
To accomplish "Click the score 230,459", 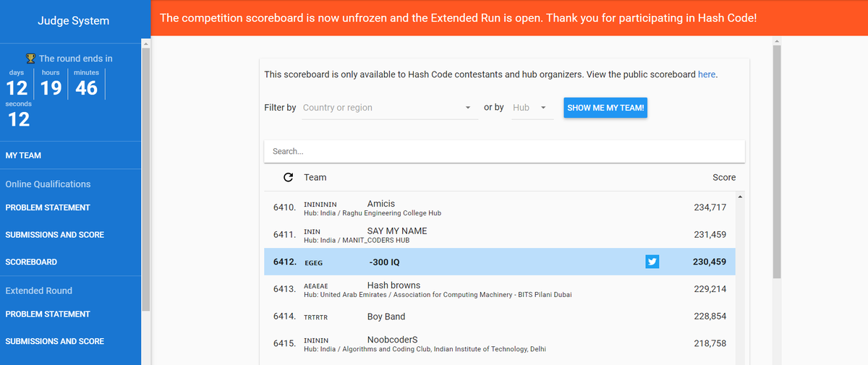I will pyautogui.click(x=710, y=262).
